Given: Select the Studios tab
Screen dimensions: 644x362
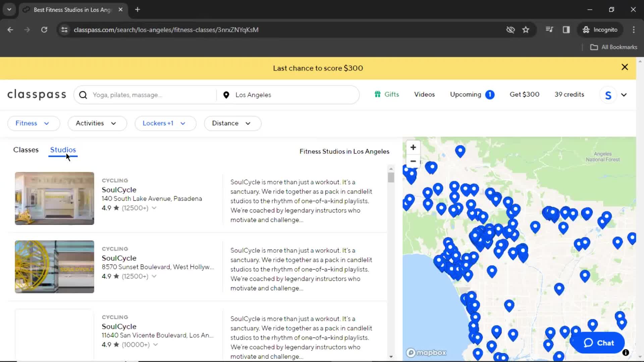Looking at the screenshot, I should 63,150.
